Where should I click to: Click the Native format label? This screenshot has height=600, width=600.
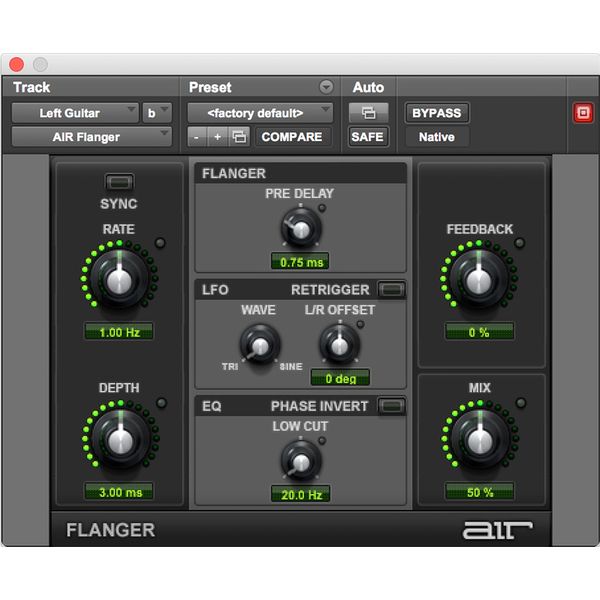(x=437, y=137)
